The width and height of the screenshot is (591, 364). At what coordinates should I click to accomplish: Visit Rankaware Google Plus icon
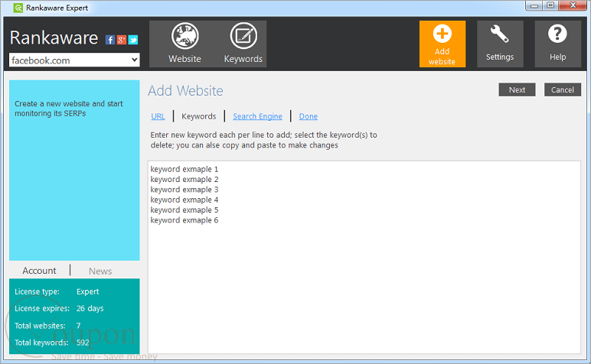click(x=122, y=40)
